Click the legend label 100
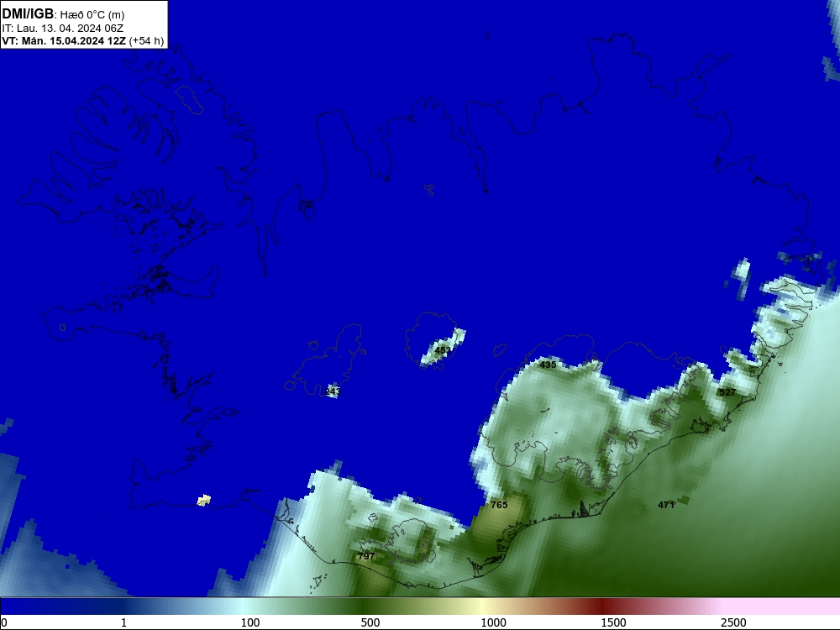 (x=250, y=622)
